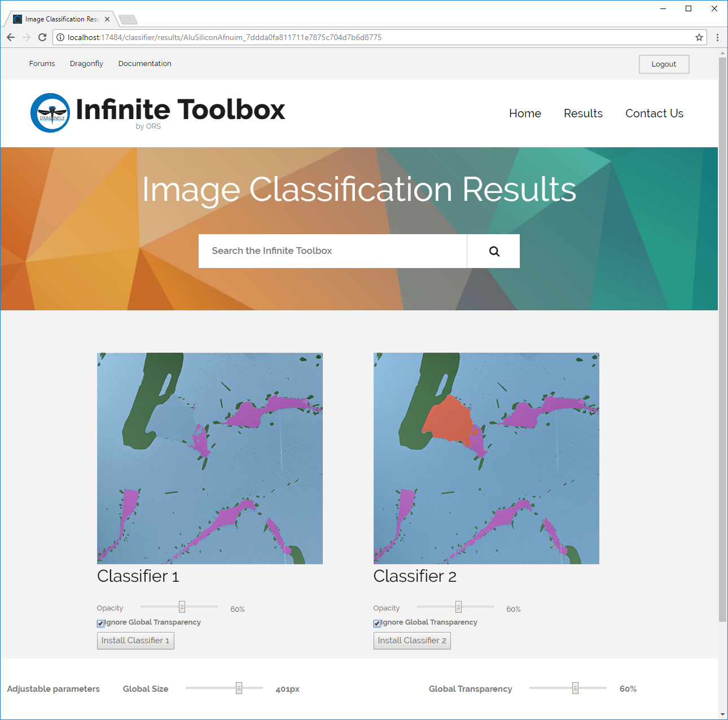Open the Contact Us page
Viewport: 728px width, 720px height.
pyautogui.click(x=654, y=113)
